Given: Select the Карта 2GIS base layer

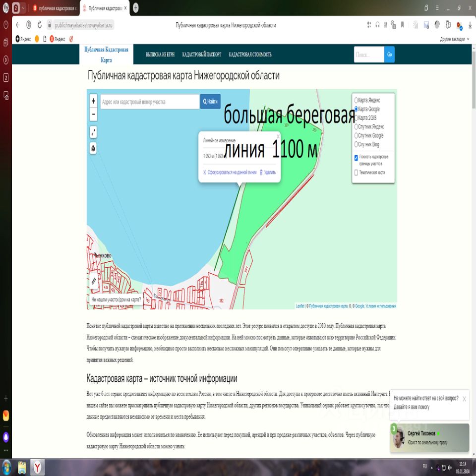Looking at the screenshot, I should [x=356, y=118].
